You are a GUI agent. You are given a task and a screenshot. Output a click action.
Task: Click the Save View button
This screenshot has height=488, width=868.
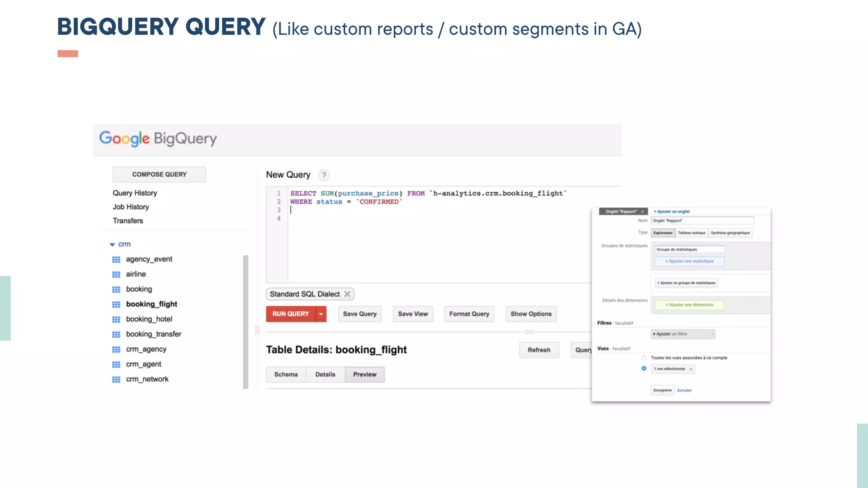coord(413,314)
